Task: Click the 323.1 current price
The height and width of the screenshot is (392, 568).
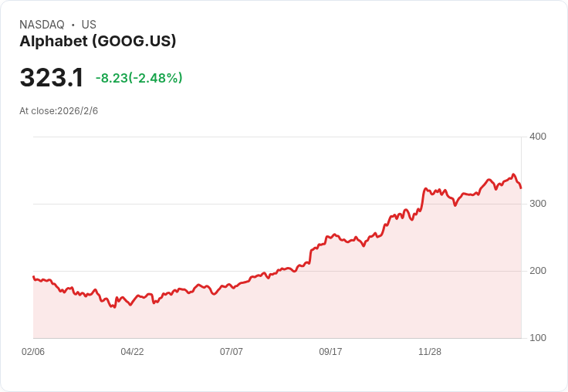Action: (51, 78)
